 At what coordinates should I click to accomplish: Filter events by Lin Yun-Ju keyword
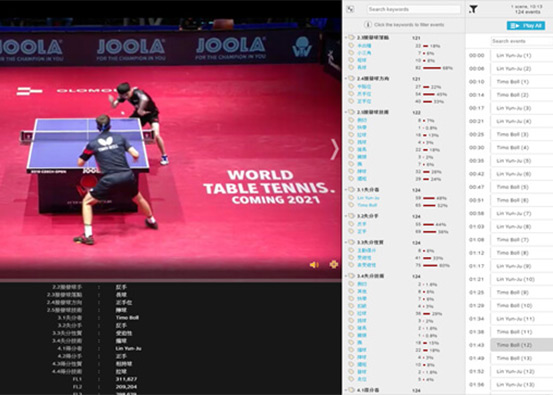pyautogui.click(x=368, y=198)
